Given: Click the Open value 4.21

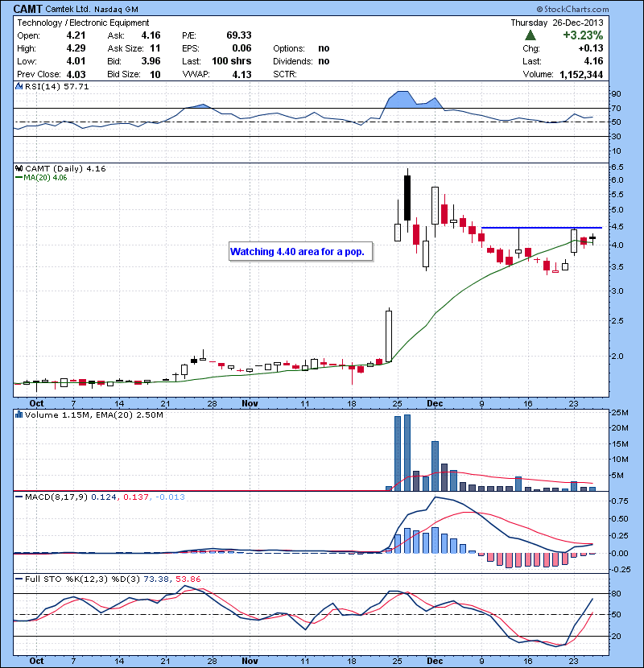Looking at the screenshot, I should click(x=76, y=35).
